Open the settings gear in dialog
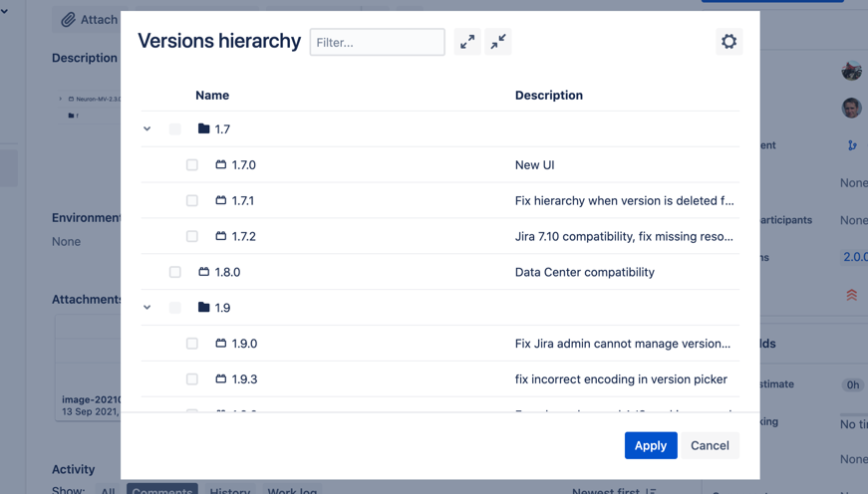Screen dimensions: 868x494 [x=729, y=42]
